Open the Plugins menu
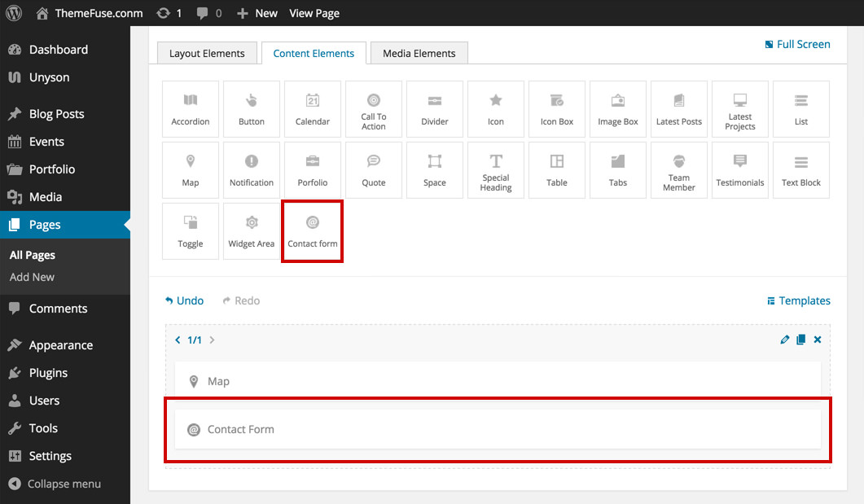 (65, 373)
